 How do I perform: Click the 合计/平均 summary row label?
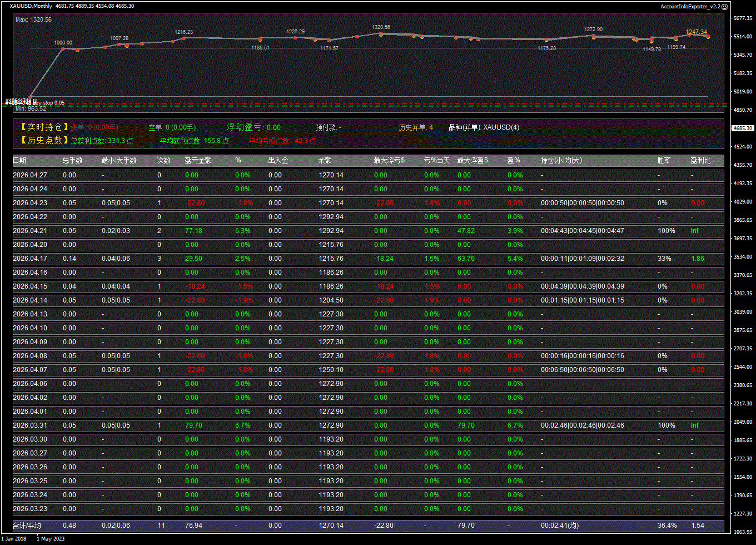(27, 526)
